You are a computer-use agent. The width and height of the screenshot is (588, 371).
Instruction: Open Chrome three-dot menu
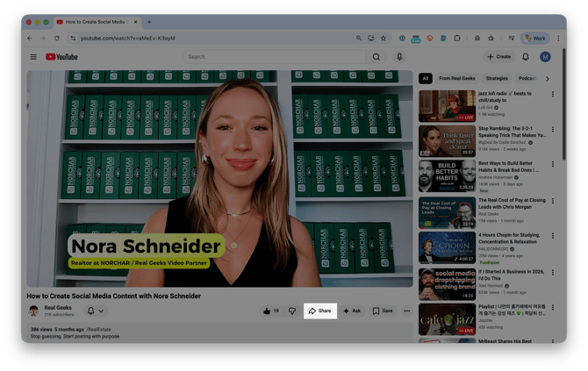point(558,39)
